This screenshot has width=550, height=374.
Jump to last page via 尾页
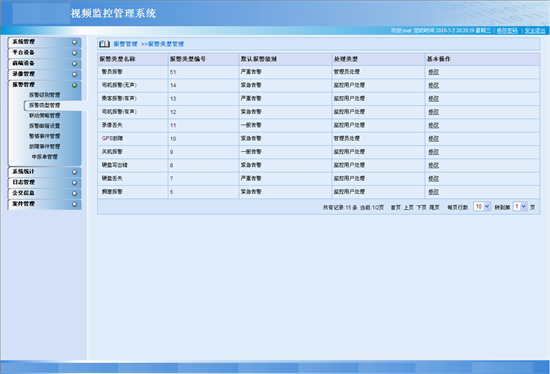coord(434,208)
